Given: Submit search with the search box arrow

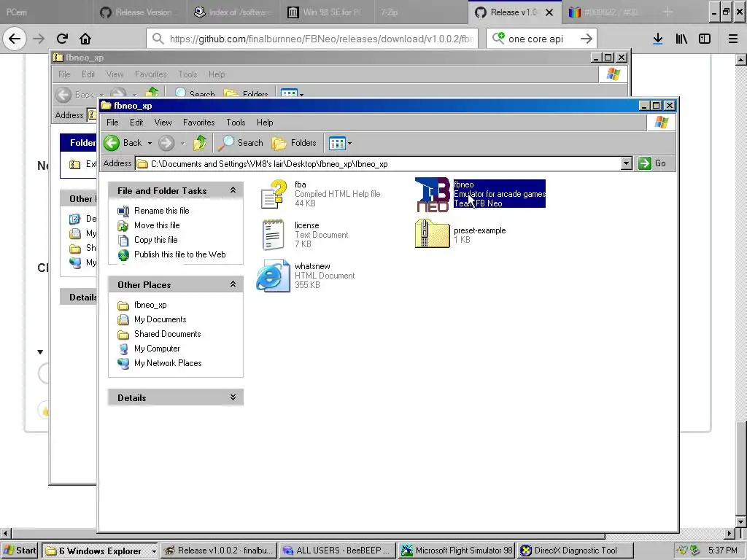Looking at the screenshot, I should 587,39.
